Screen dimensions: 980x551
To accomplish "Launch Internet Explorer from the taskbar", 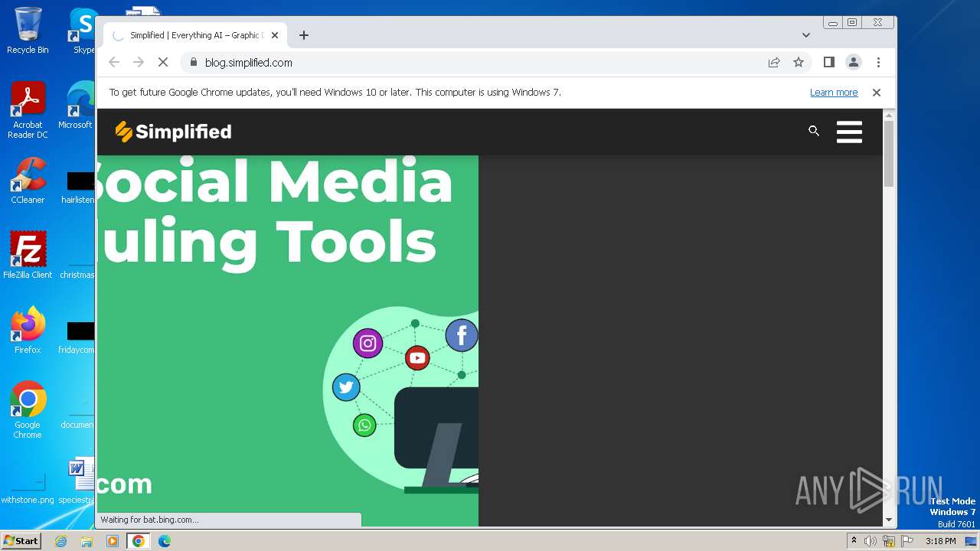I will pos(61,541).
